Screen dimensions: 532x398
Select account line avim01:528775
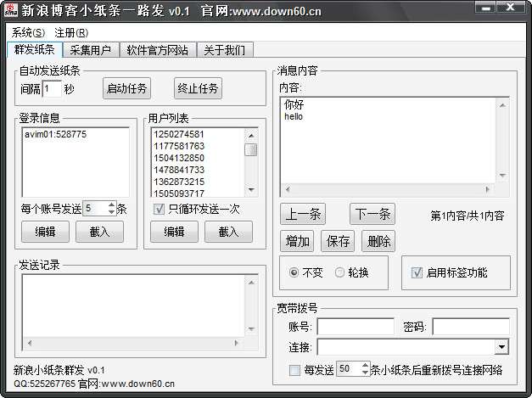click(x=56, y=134)
